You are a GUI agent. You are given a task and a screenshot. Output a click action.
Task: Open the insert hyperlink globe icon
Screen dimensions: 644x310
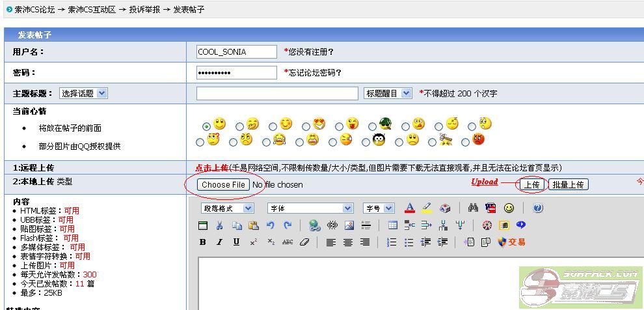(x=315, y=225)
